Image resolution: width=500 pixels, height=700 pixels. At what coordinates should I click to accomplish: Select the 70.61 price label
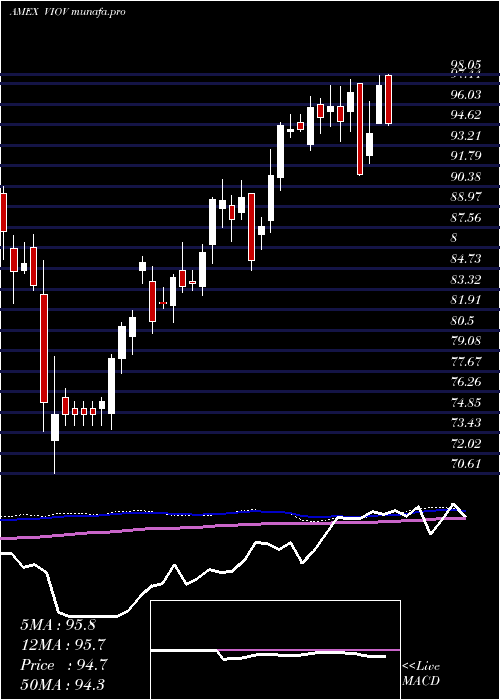(466, 464)
